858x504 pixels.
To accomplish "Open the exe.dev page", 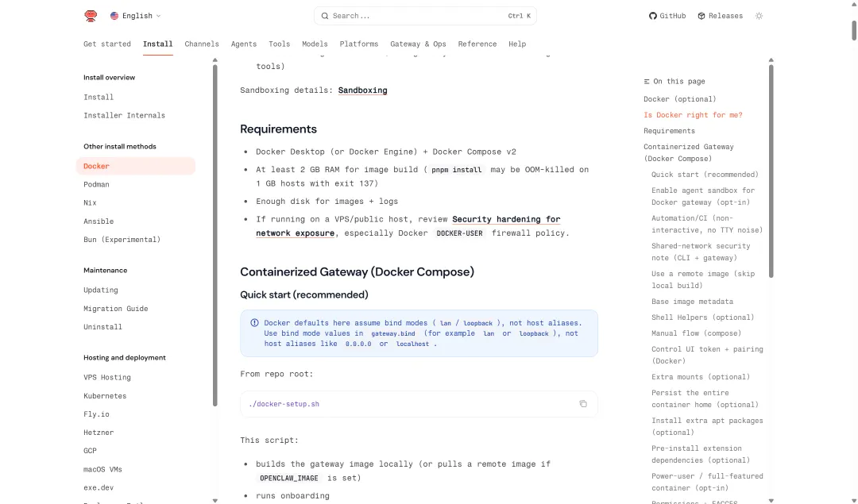I will [99, 487].
